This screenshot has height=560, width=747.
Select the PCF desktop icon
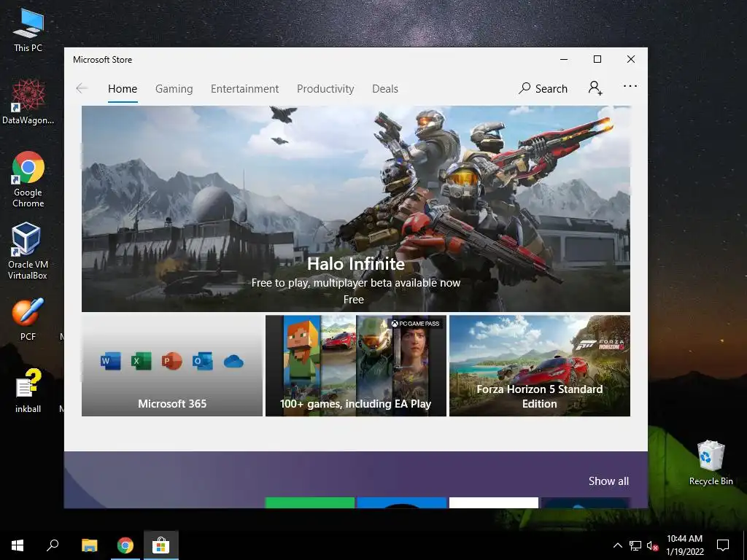coord(28,319)
